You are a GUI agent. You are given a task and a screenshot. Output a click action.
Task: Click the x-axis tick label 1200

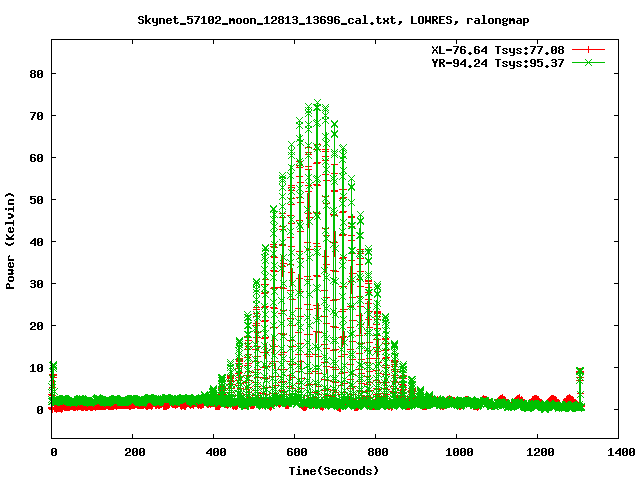(x=540, y=452)
